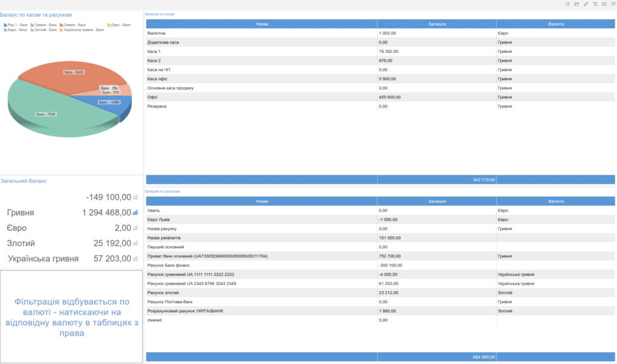Click the 'Залишки по рахункам' table title
Viewport: 617px width, 364px height.
[162, 191]
